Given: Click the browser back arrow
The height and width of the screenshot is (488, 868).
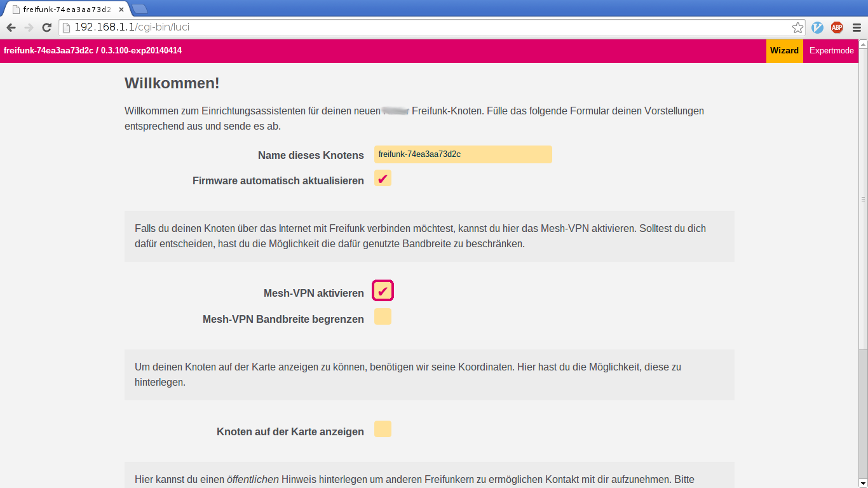Looking at the screenshot, I should point(11,27).
